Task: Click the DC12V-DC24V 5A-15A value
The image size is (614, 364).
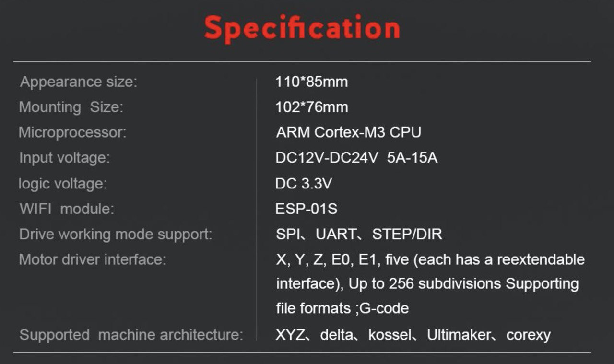Action: point(356,158)
